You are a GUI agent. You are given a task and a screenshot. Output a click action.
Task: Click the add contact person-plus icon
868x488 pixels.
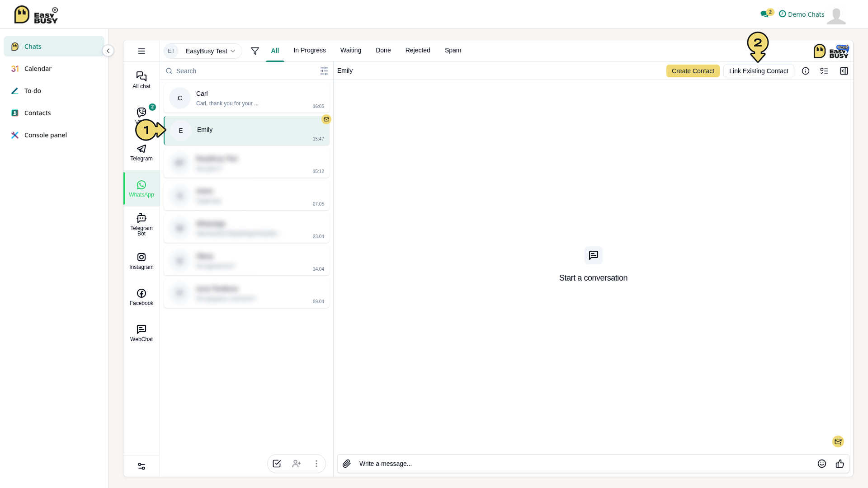pyautogui.click(x=297, y=464)
